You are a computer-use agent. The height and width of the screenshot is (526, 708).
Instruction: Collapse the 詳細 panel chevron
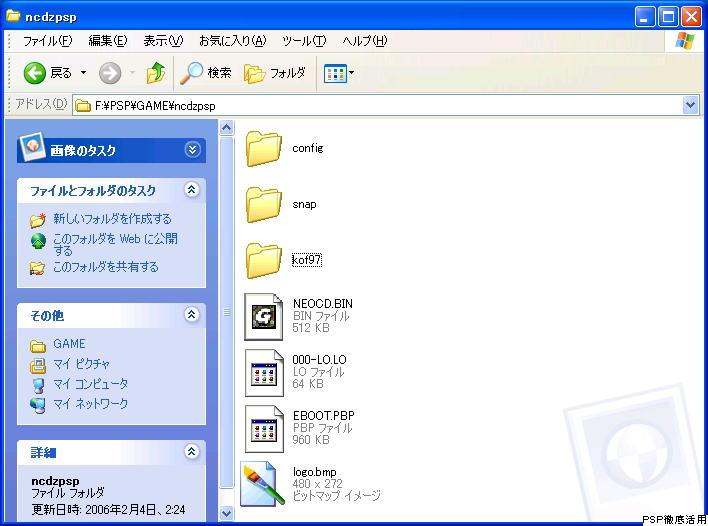(191, 451)
